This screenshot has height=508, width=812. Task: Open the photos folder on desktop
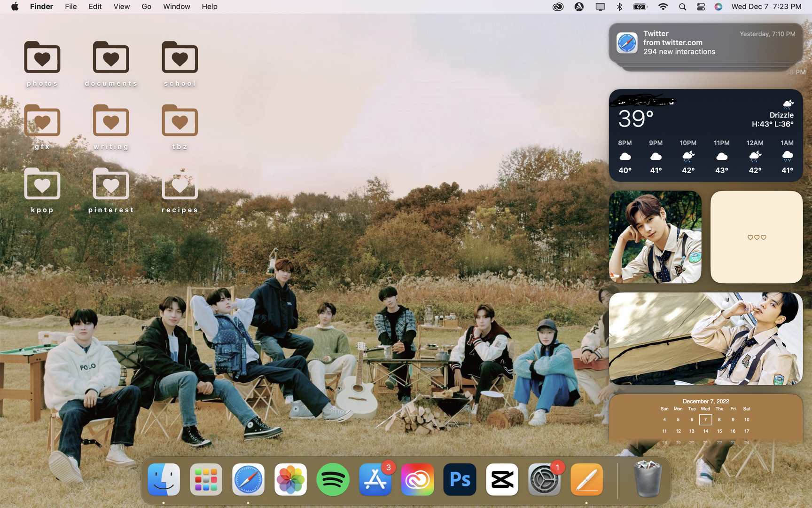(x=42, y=57)
